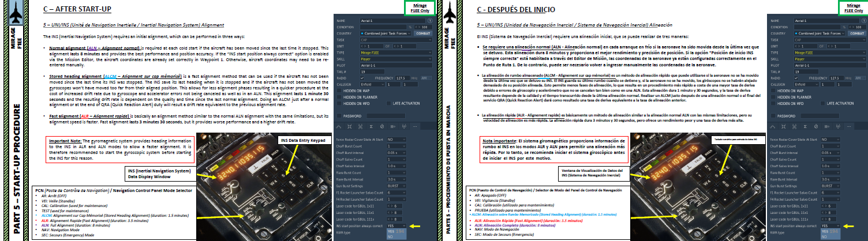Click Triggered Actions icon on Spanish page panel

pyautogui.click(x=826, y=126)
